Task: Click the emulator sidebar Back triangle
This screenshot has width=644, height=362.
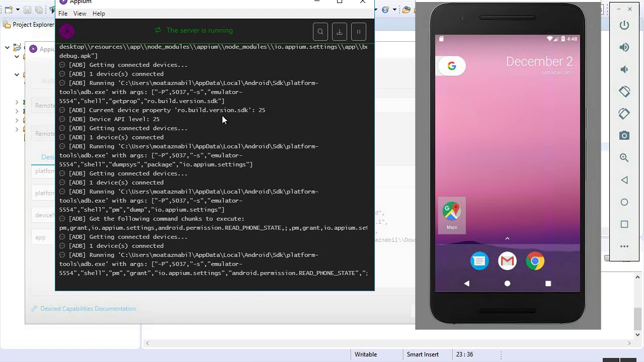Action: (624, 180)
